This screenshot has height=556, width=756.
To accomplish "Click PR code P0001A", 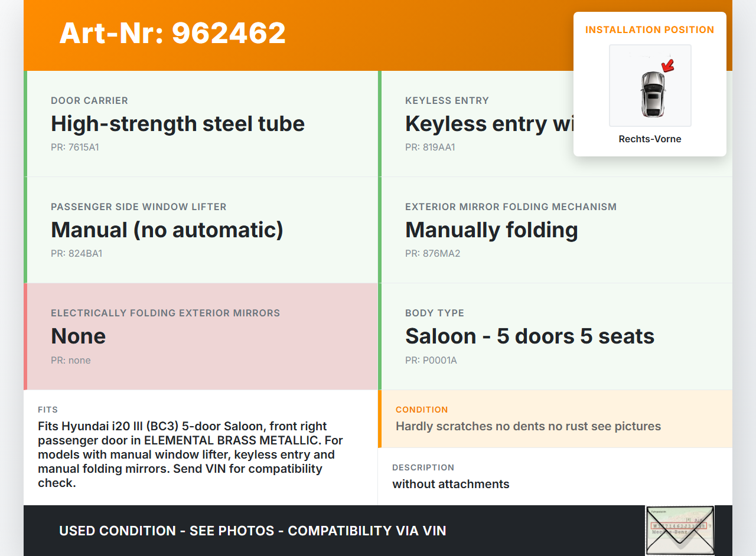I will tap(431, 360).
